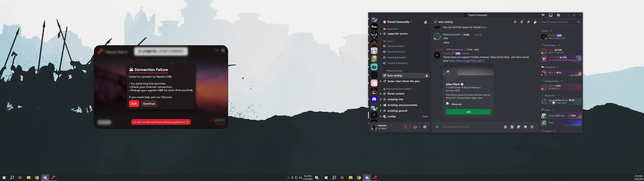The height and width of the screenshot is (181, 644).
Task: Hide the member list
Action: point(535,22)
